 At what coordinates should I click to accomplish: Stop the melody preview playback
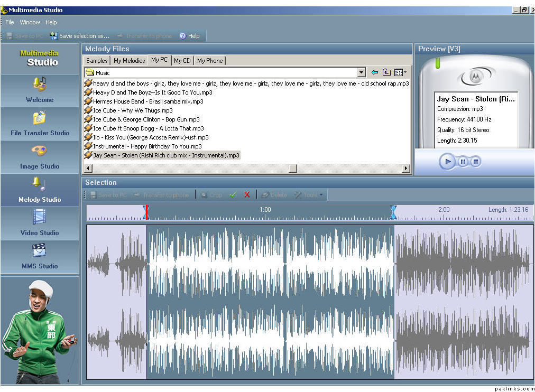coord(475,162)
